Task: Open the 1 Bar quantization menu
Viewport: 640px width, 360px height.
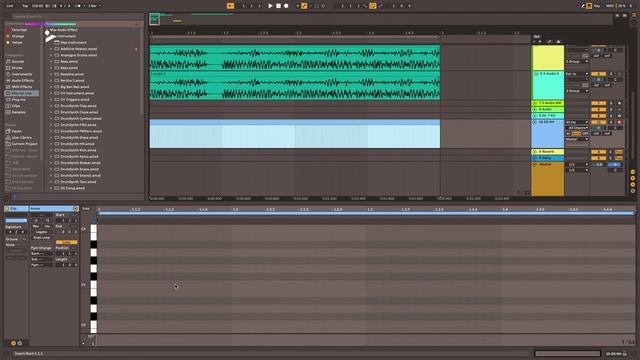Action: tap(94, 6)
